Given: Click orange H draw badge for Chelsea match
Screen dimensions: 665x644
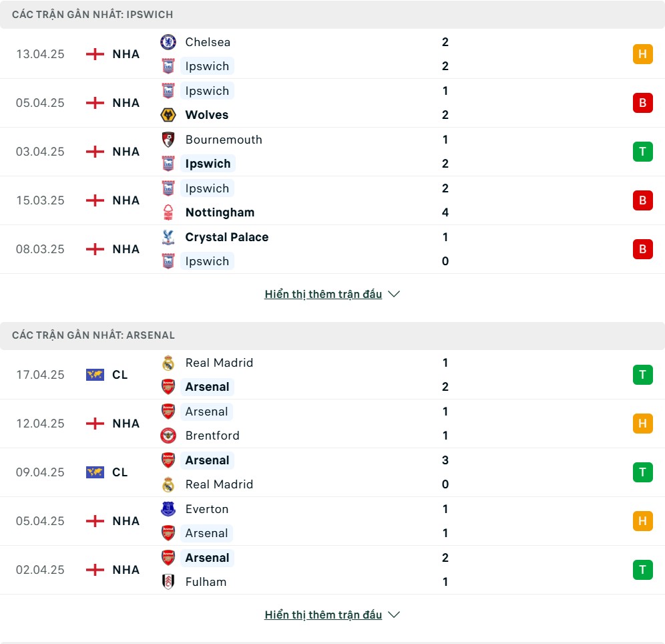Looking at the screenshot, I should tap(642, 54).
